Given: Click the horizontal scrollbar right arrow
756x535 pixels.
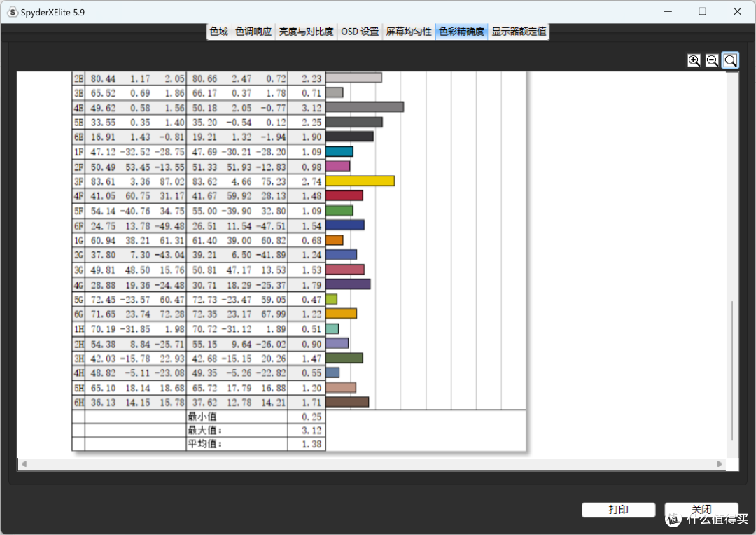Looking at the screenshot, I should (x=720, y=464).
